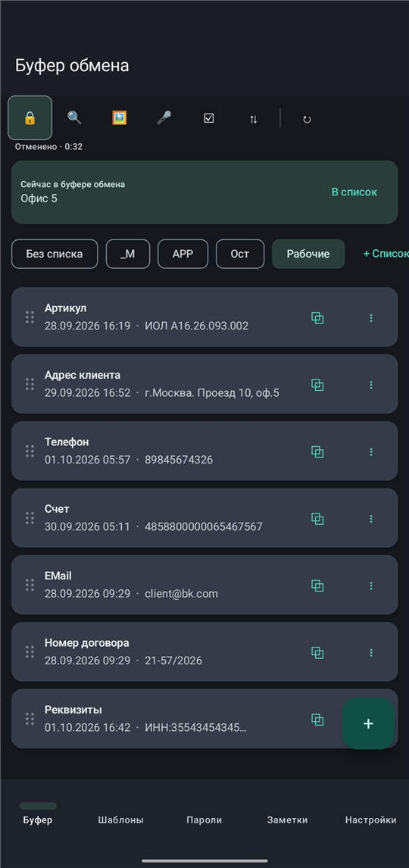Select the Без списка list chip
The height and width of the screenshot is (868, 409).
tap(55, 254)
